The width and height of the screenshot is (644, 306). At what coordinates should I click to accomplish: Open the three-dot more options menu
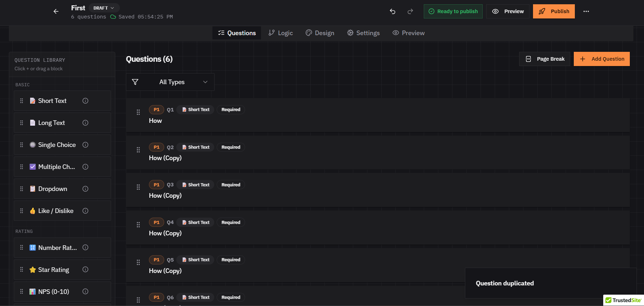click(x=586, y=11)
